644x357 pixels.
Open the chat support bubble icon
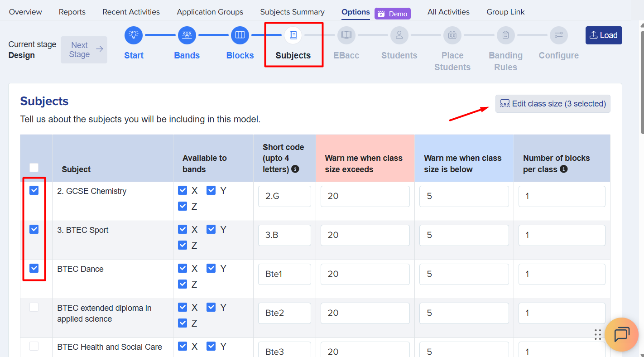pos(621,335)
